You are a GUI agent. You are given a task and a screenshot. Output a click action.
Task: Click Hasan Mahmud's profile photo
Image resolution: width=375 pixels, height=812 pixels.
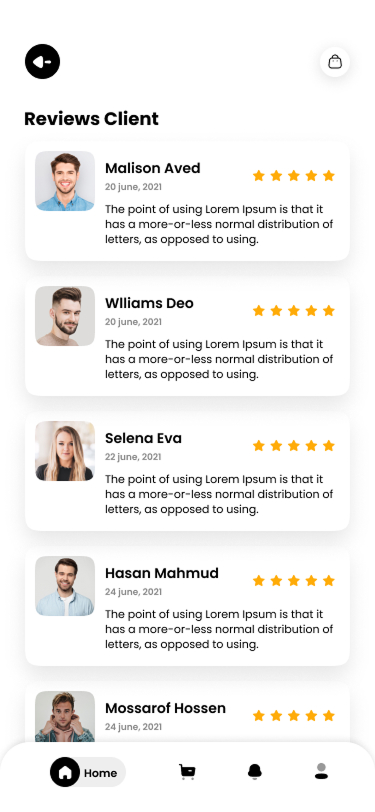pyautogui.click(x=65, y=586)
